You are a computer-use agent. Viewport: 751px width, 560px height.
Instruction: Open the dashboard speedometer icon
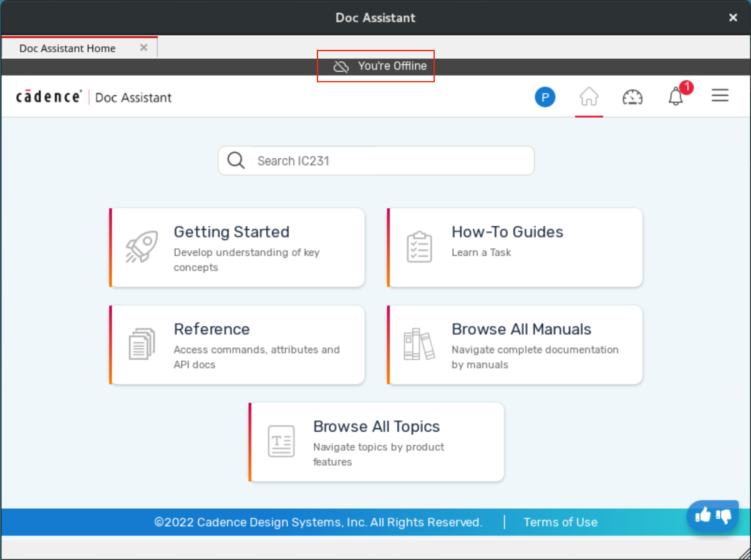pos(632,97)
